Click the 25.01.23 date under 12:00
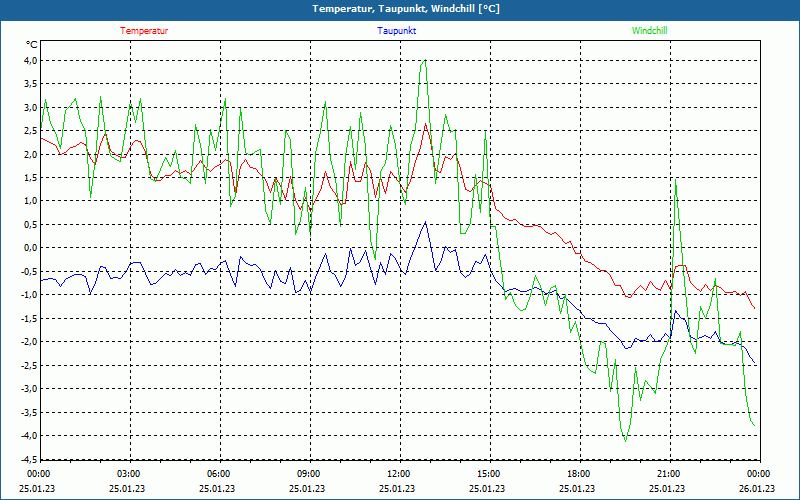Viewport: 800px width, 500px height. tap(397, 488)
